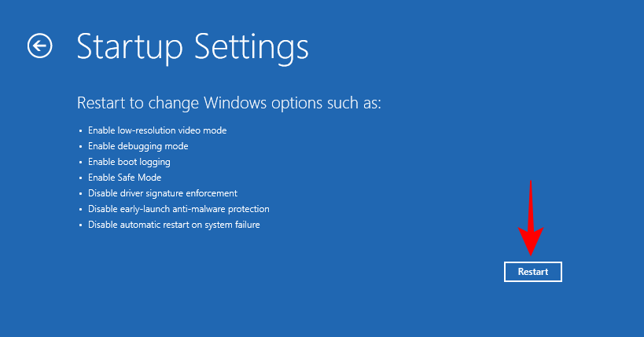
Task: Click the bullet beside debugging mode
Action: pyautogui.click(x=80, y=146)
